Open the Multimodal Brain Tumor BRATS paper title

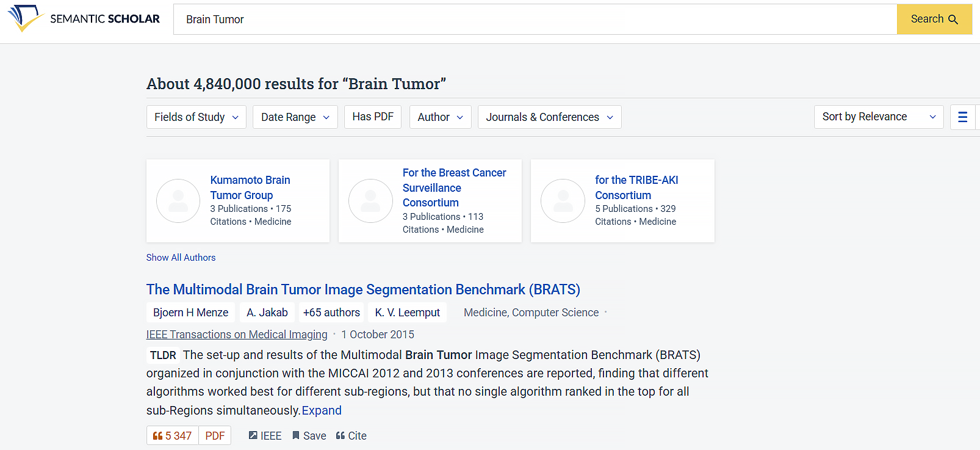point(363,289)
